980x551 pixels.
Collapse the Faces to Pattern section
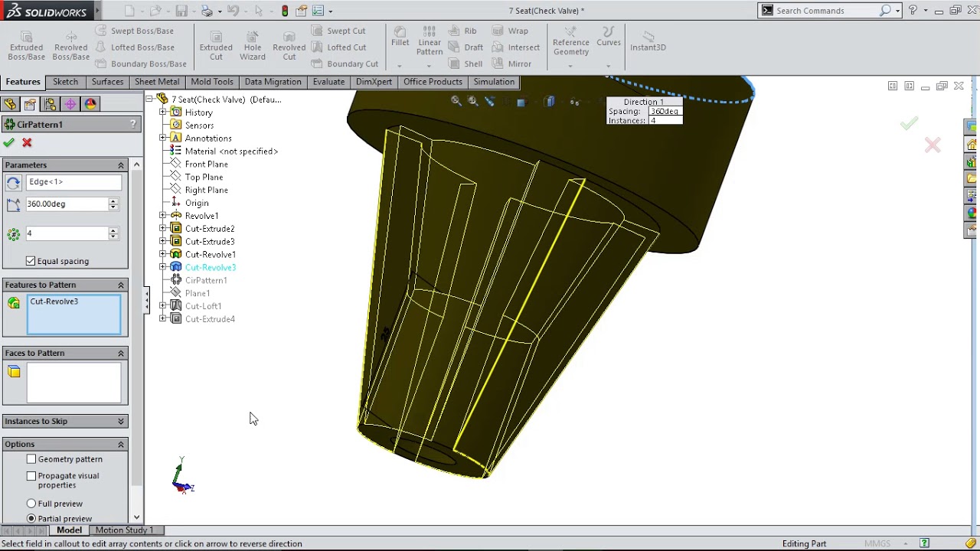[x=120, y=353]
